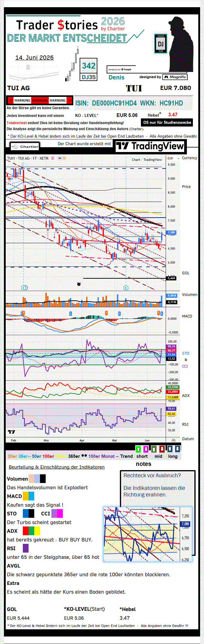
Task: Click the blue L signal near Mrz on MACD
Action: [71, 313]
